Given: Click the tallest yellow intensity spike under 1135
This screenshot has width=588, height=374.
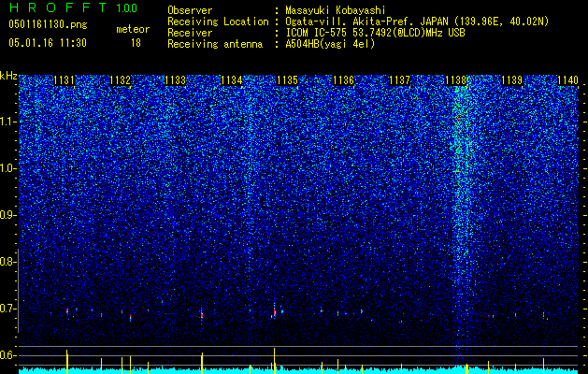Looking at the screenshot, I should [x=275, y=361].
